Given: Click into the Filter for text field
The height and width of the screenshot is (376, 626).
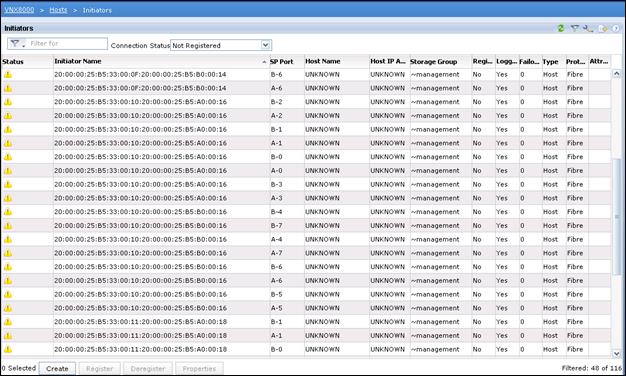Looking at the screenshot, I should point(67,44).
